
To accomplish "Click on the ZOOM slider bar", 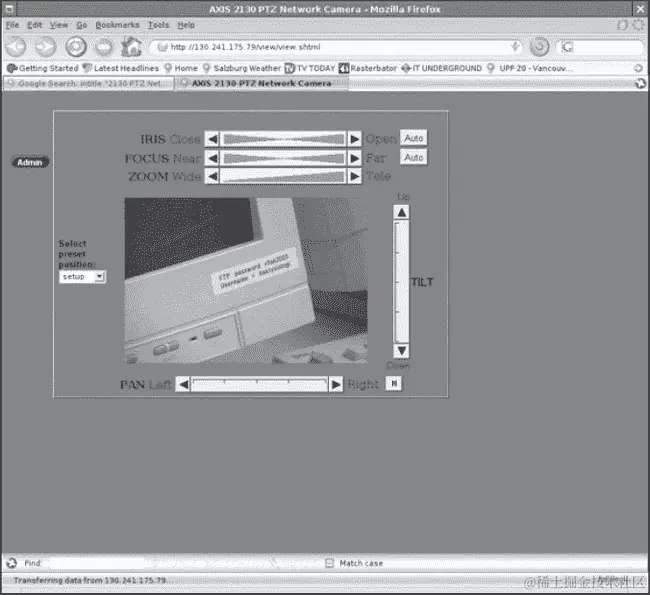I will pyautogui.click(x=284, y=177).
